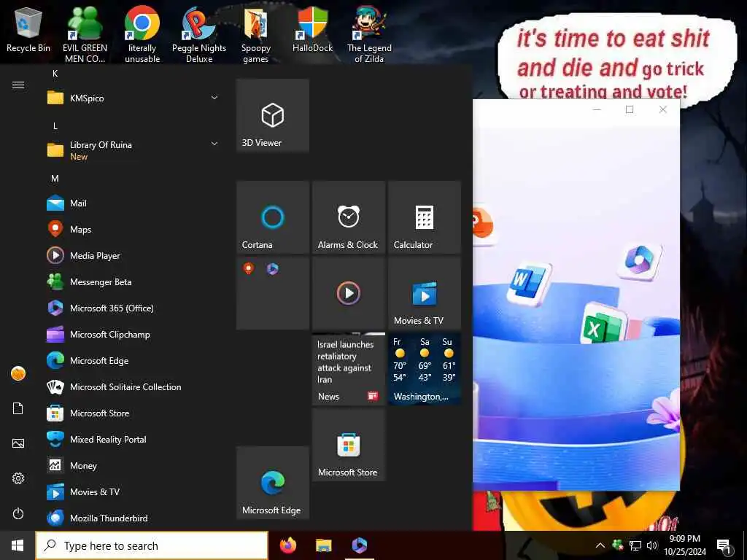
Task: Open Messenger Beta from the app list
Action: coord(133,282)
